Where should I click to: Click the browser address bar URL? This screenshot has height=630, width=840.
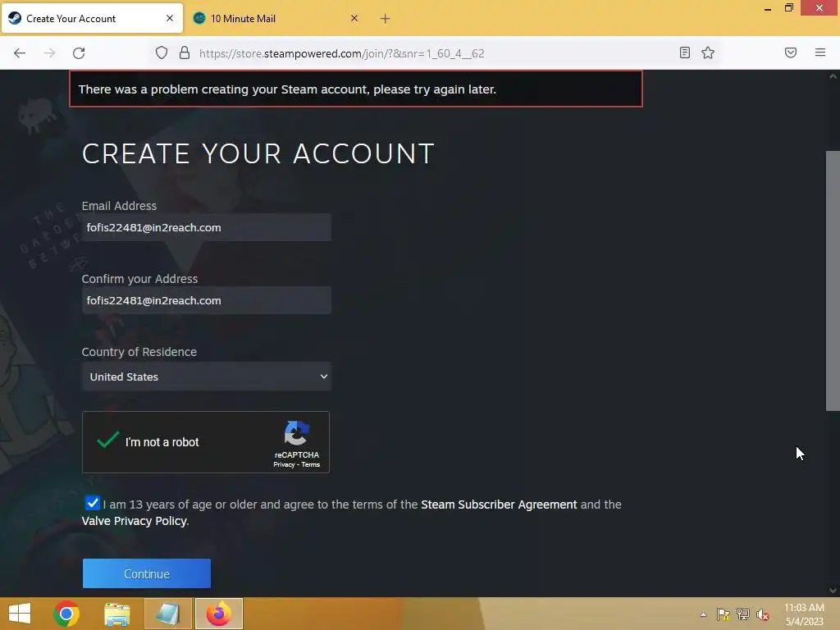point(342,53)
